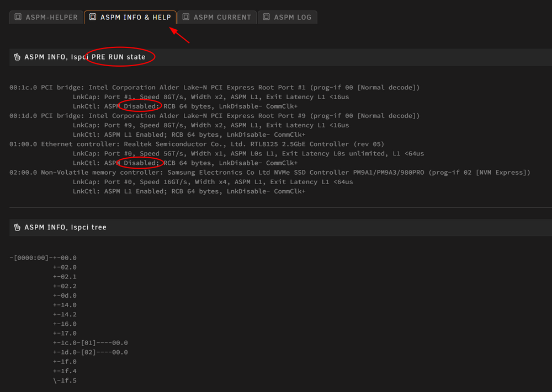Switch to the ASPM-HELPER tab

[46, 17]
